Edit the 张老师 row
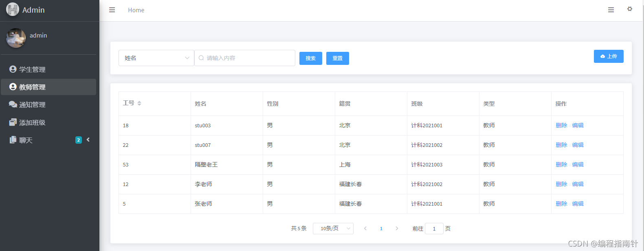Screen dimensions: 644x251 click(x=578, y=204)
